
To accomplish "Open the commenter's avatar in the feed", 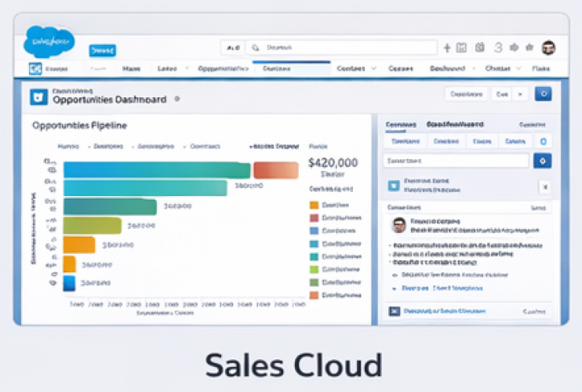I will pyautogui.click(x=399, y=225).
